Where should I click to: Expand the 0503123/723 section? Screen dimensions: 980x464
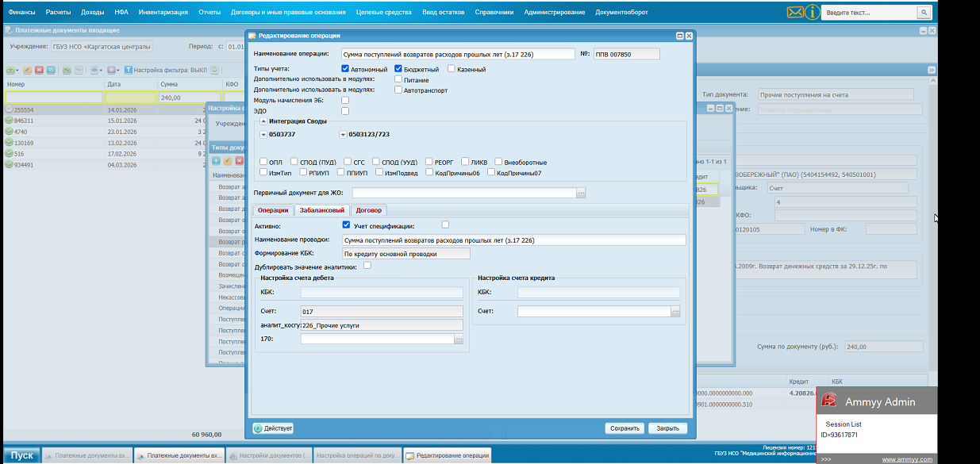pos(343,135)
